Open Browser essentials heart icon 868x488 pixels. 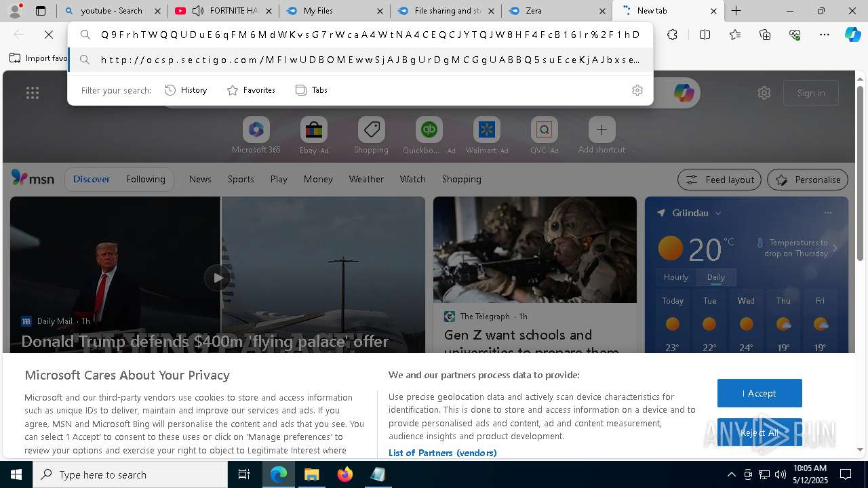coord(795,35)
